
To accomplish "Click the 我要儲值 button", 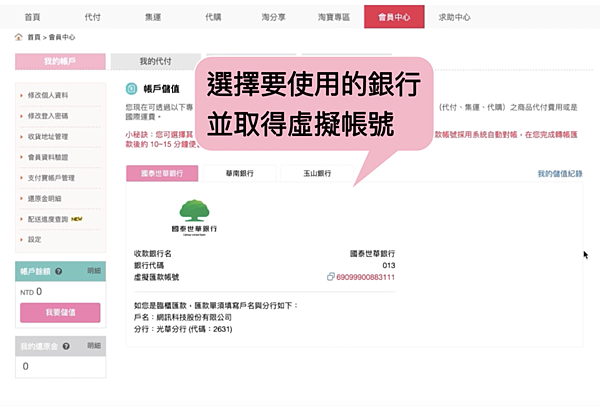I will coord(60,313).
